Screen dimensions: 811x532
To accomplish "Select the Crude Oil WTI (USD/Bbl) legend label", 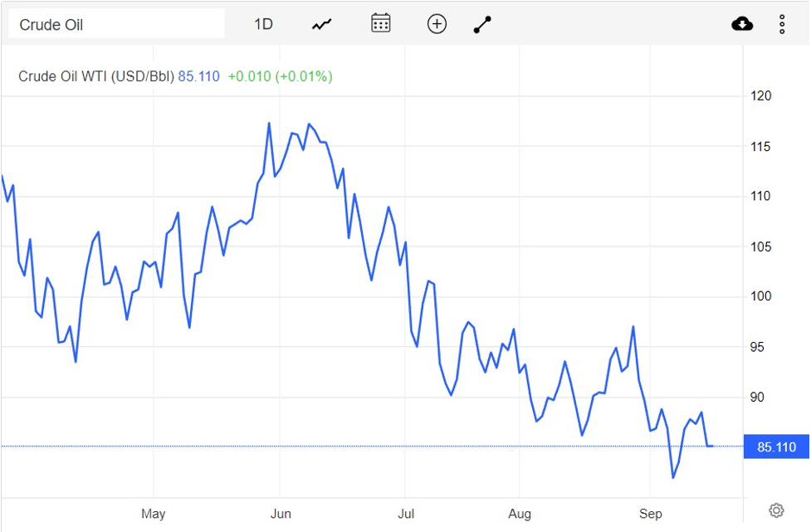I will coord(96,76).
